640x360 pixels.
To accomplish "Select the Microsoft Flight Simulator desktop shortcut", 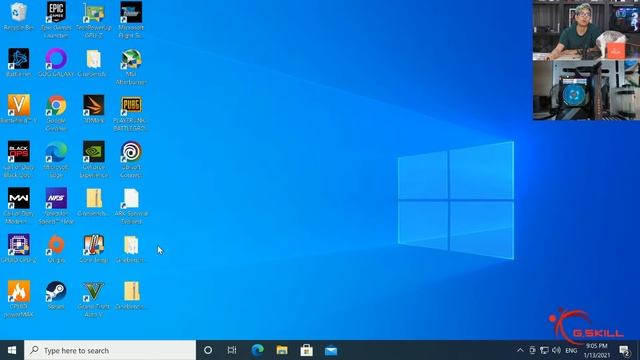I will (x=131, y=20).
